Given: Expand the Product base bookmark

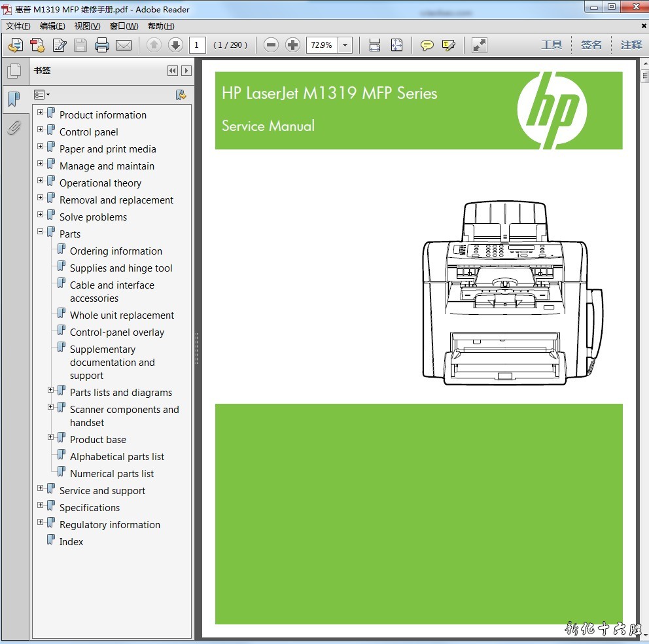Looking at the screenshot, I should [51, 437].
